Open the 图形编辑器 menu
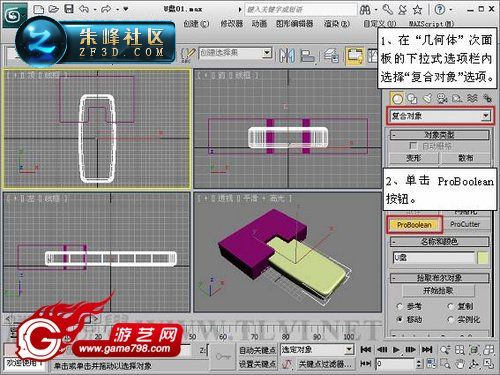Screen dimensions: 500x375 coord(295,24)
